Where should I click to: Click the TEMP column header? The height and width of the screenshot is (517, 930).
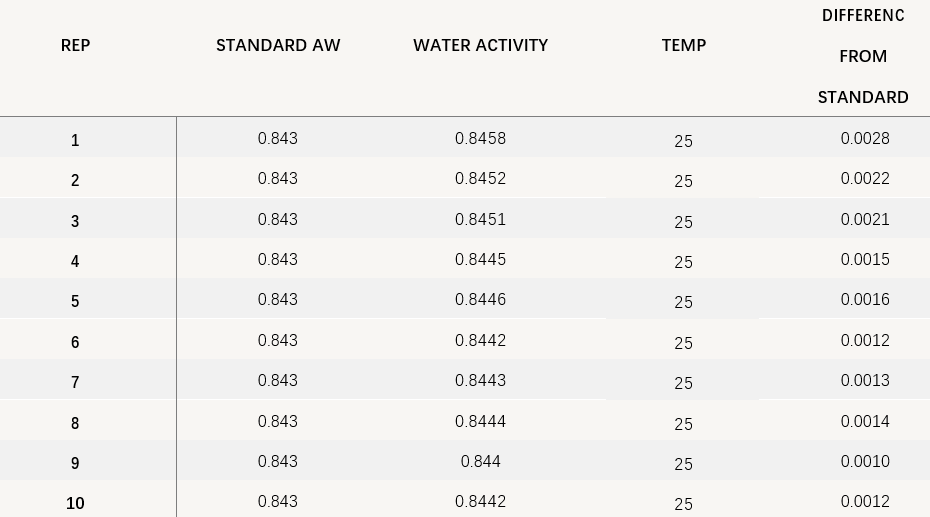point(684,45)
